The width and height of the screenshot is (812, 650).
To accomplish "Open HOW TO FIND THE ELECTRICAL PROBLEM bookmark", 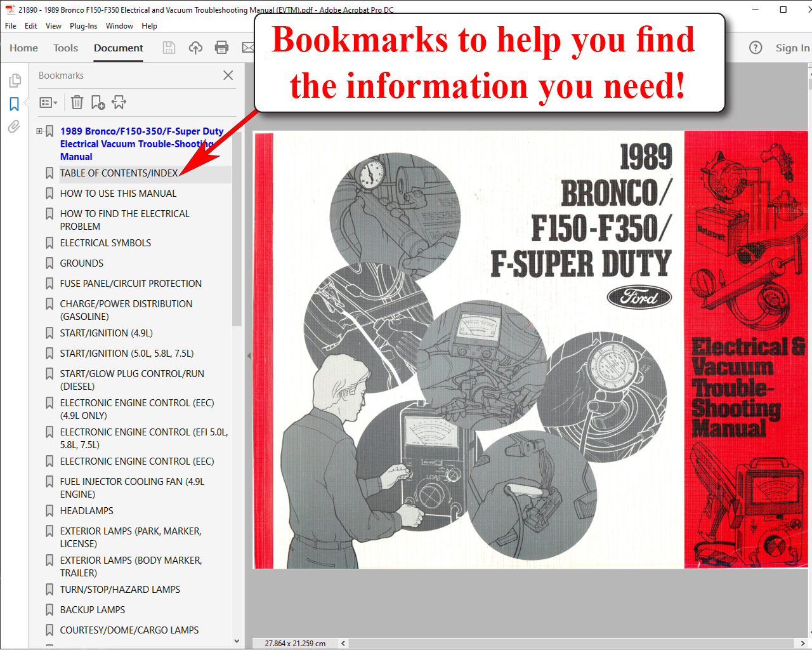I will click(124, 220).
